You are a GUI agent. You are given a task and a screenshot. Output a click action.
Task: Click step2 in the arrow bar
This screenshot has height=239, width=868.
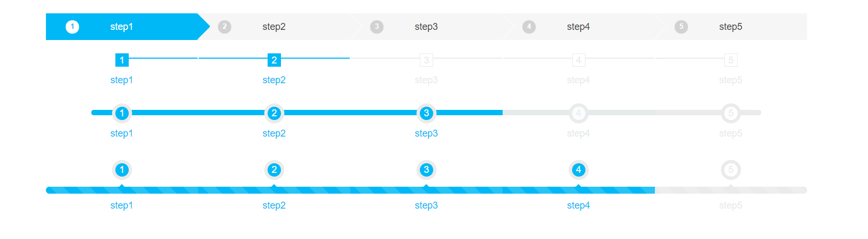[x=274, y=27]
